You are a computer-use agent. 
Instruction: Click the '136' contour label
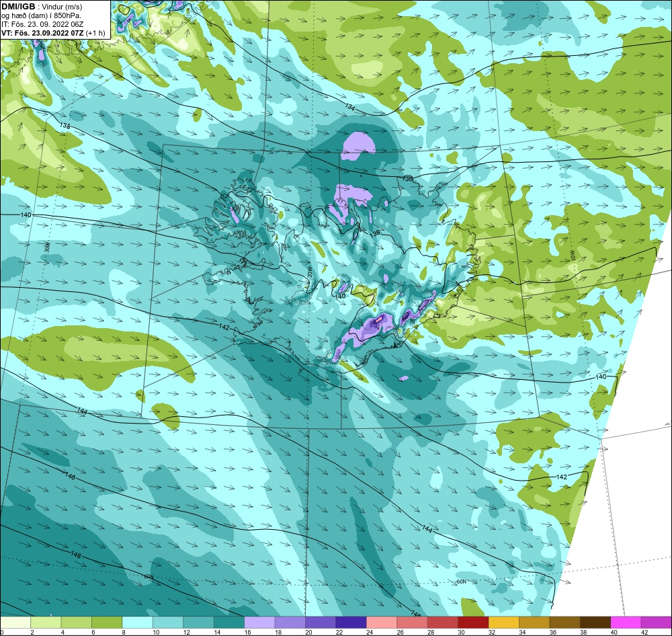408,178
